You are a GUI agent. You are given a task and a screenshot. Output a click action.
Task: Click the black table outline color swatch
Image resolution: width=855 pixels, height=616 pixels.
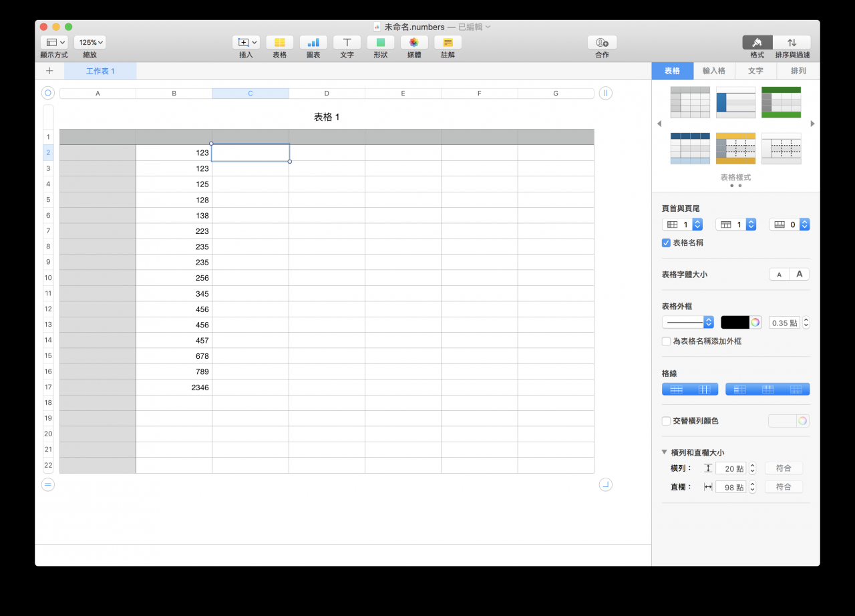pos(735,323)
